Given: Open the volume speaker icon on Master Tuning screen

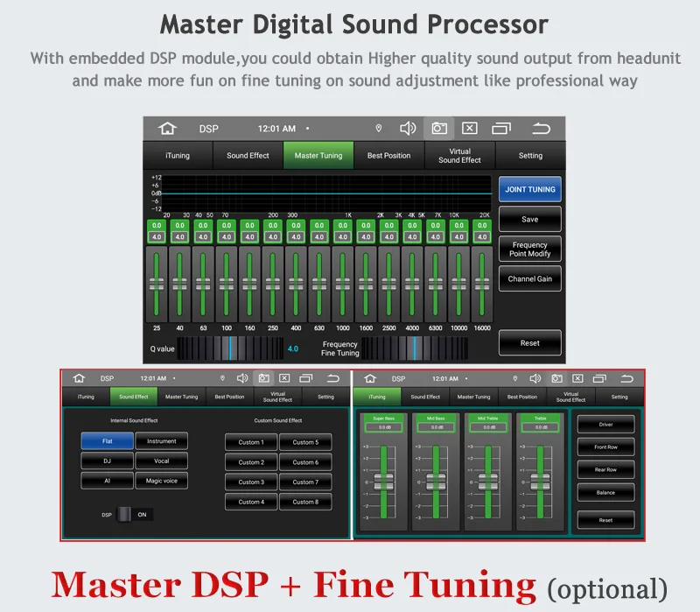Looking at the screenshot, I should pyautogui.click(x=408, y=129).
